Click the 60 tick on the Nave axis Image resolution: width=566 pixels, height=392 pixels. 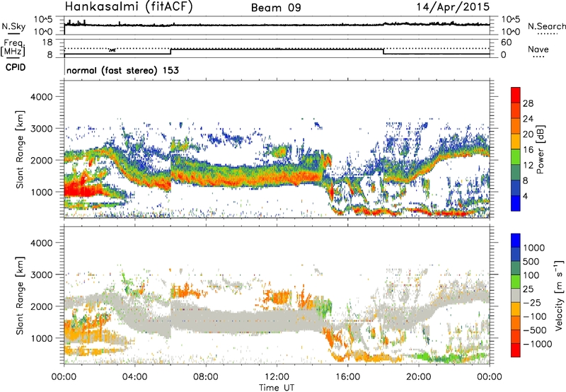tap(506, 42)
